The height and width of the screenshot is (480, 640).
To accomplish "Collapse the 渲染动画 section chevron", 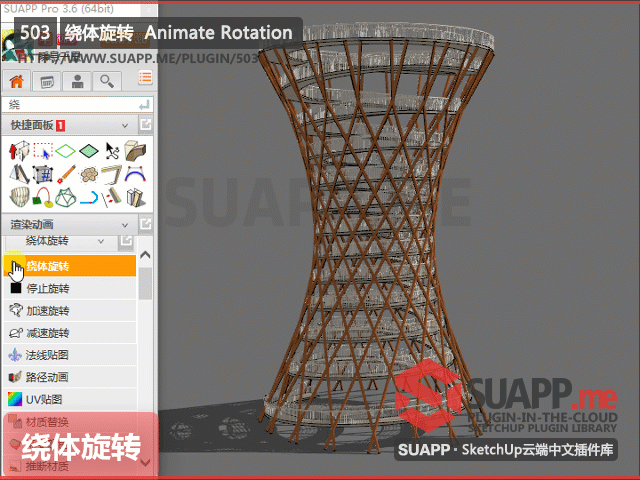I will (125, 225).
